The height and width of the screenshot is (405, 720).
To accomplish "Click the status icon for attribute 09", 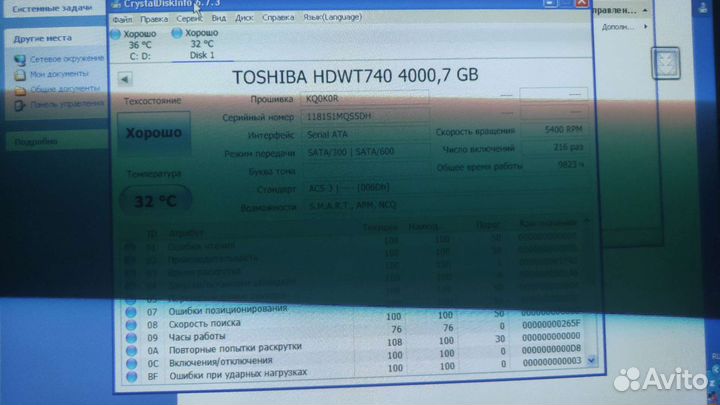I will (131, 338).
